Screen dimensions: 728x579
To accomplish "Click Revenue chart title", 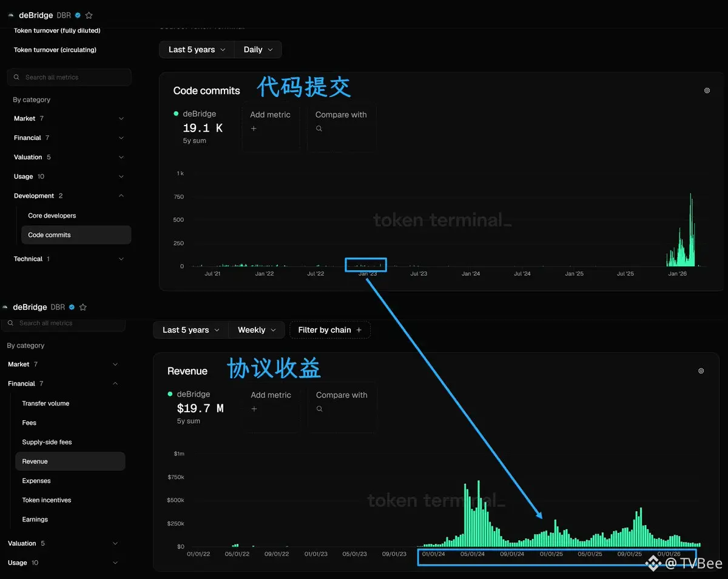I will (x=187, y=371).
